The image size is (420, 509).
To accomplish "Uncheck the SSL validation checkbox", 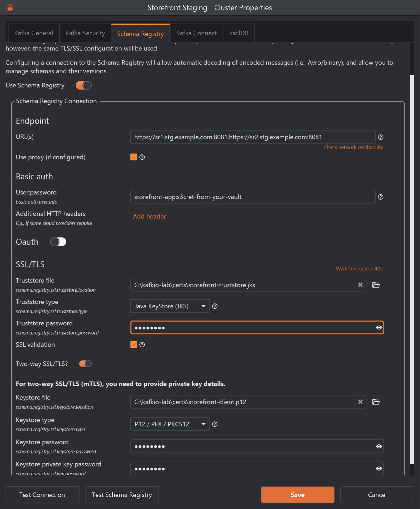I will [x=134, y=344].
